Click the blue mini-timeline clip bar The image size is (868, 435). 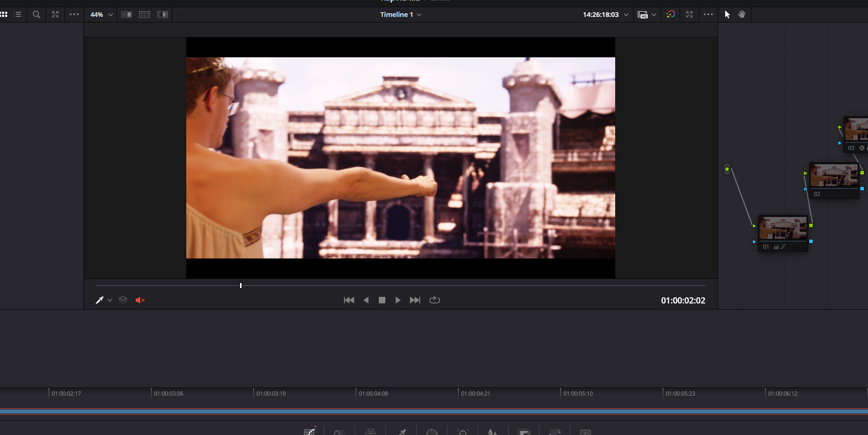(434, 411)
